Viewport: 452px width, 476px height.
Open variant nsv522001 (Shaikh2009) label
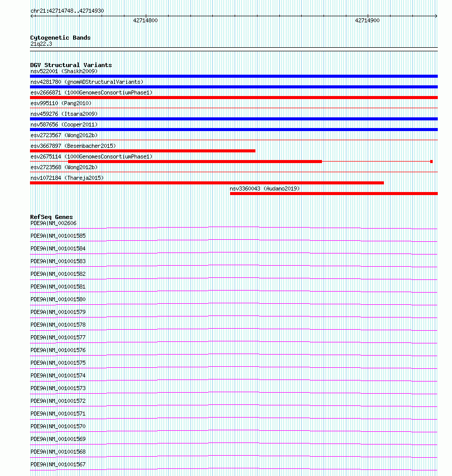point(64,71)
